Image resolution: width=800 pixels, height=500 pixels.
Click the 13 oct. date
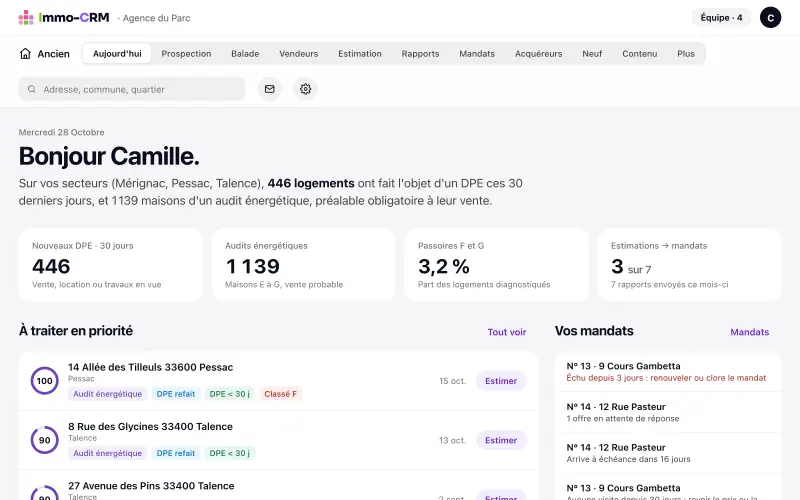click(453, 440)
